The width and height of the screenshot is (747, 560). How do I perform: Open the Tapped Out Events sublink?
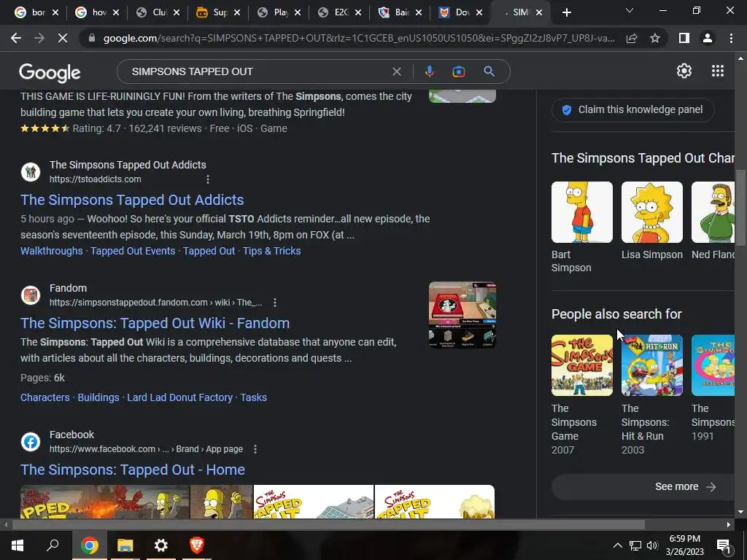point(133,251)
